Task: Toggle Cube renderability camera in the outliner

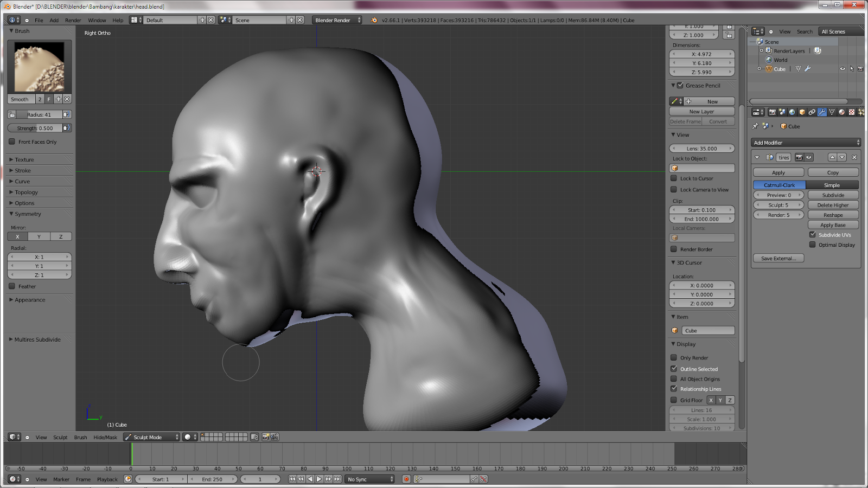Action: click(x=860, y=69)
